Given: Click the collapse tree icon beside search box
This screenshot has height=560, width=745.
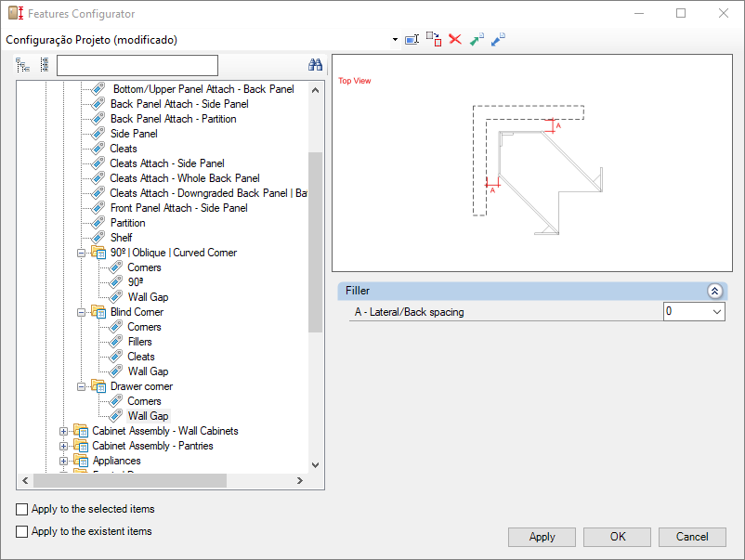Looking at the screenshot, I should click(45, 65).
